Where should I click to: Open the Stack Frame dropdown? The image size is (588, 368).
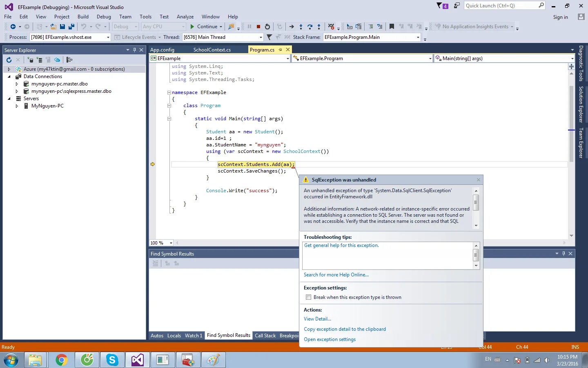(x=418, y=37)
